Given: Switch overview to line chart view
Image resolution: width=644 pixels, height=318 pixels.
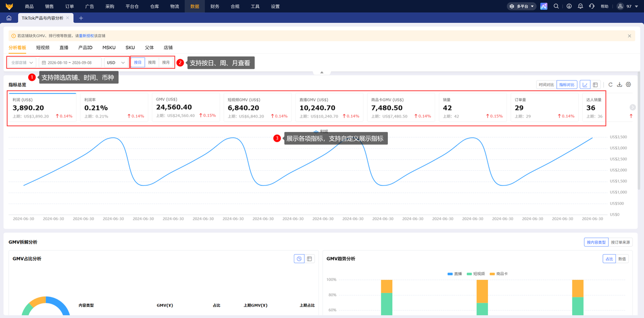Looking at the screenshot, I should coord(585,85).
